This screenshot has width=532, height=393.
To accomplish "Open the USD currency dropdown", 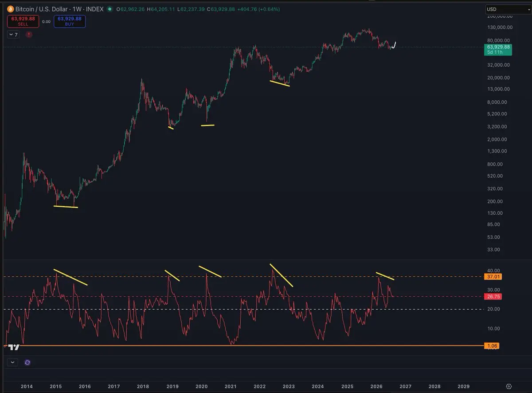I will coord(507,9).
